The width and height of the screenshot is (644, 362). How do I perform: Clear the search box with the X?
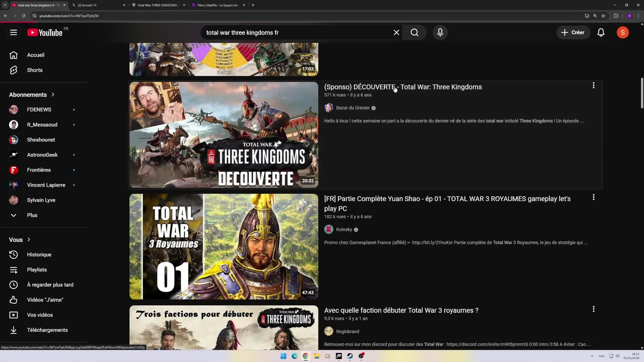click(396, 33)
